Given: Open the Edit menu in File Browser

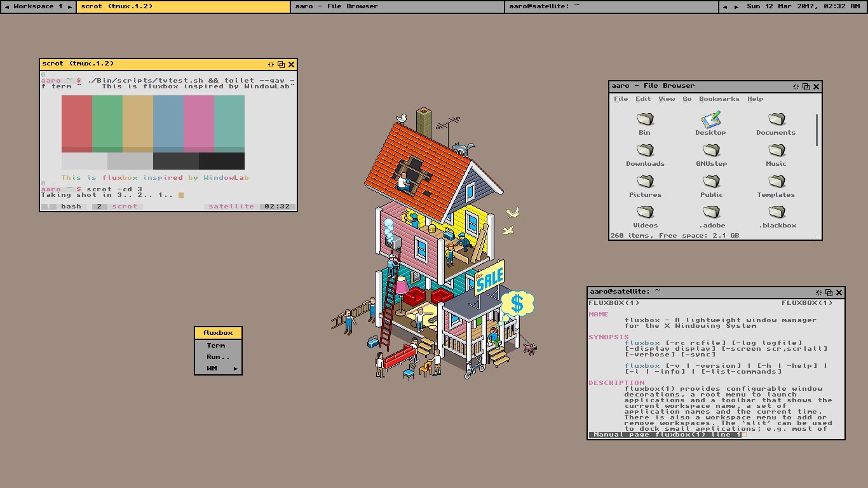Looking at the screenshot, I should [x=643, y=99].
